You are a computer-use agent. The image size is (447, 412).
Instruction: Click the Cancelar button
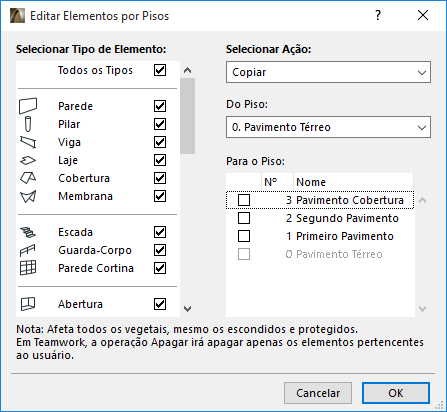click(x=318, y=393)
